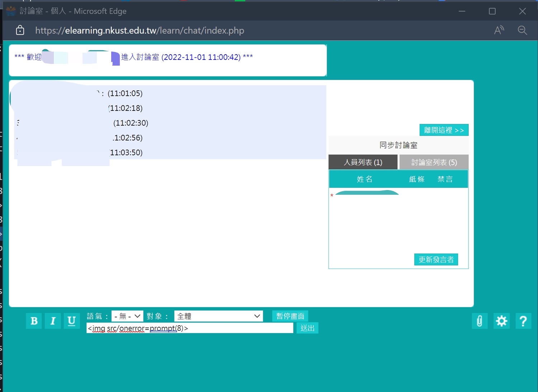Switch to 人員列表 (1) tab
Viewport: 538px width, 392px height.
[x=363, y=162]
